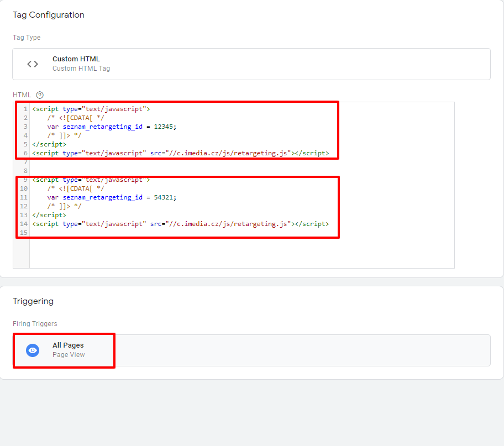Click the Tag Configuration heading
Image resolution: width=504 pixels, height=446 pixels.
[x=49, y=15]
